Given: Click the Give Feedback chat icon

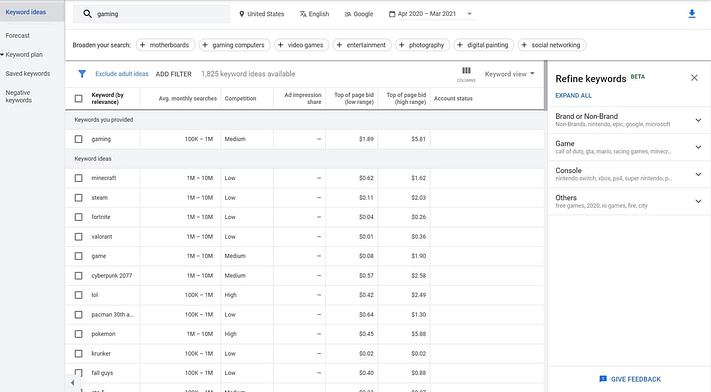Looking at the screenshot, I should (x=603, y=379).
